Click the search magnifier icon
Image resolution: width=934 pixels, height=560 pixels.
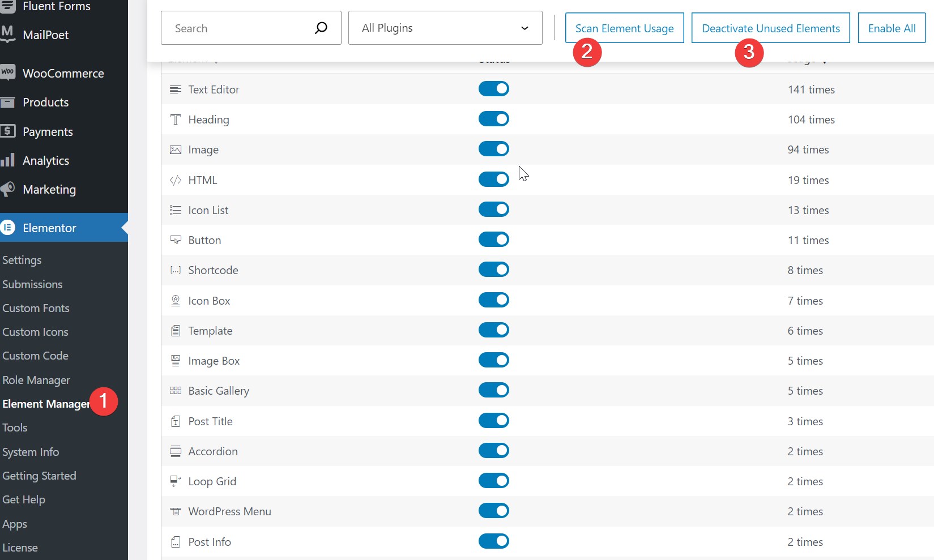pyautogui.click(x=321, y=28)
